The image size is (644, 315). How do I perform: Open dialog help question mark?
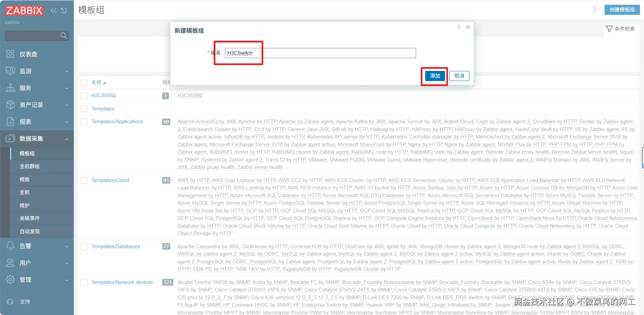[x=459, y=27]
